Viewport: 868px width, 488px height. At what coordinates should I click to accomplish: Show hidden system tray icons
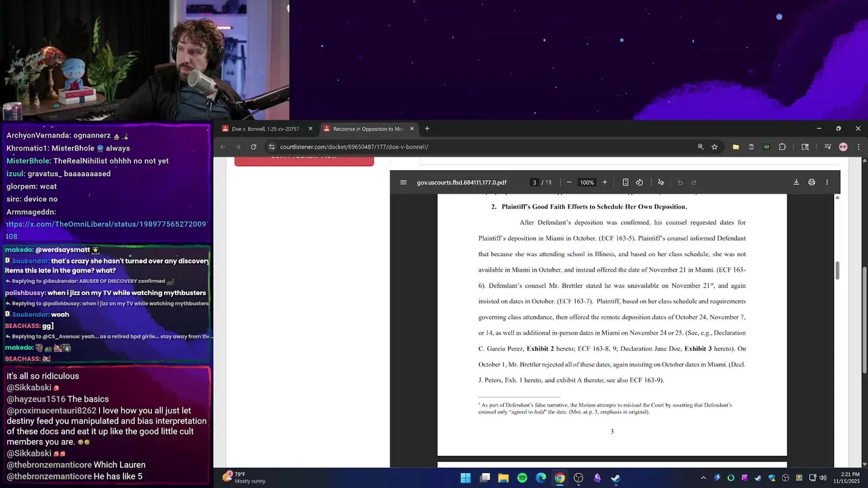[x=703, y=478]
